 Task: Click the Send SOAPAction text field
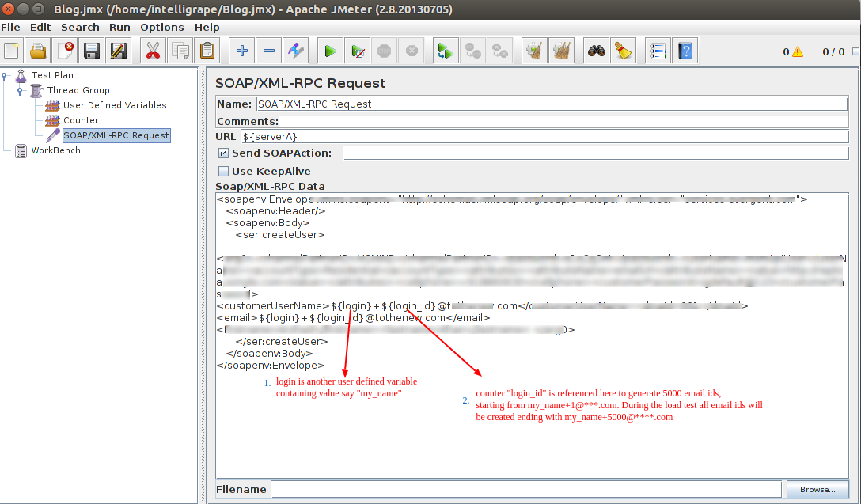[x=596, y=153]
